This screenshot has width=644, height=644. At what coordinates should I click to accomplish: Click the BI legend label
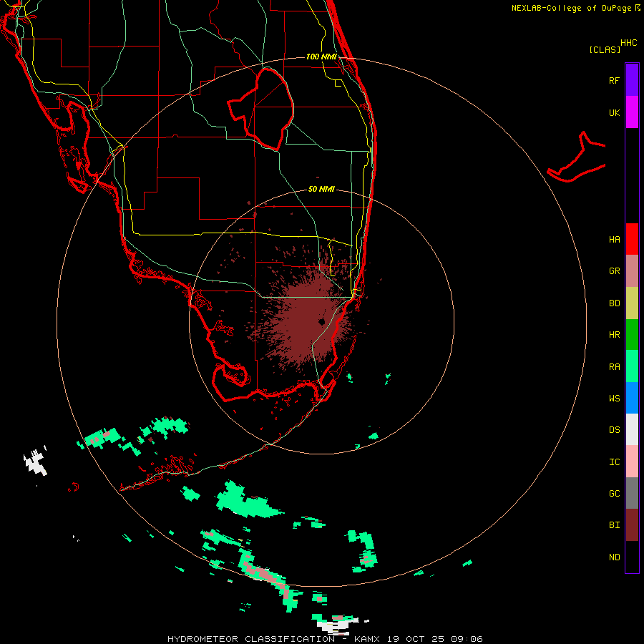[614, 525]
